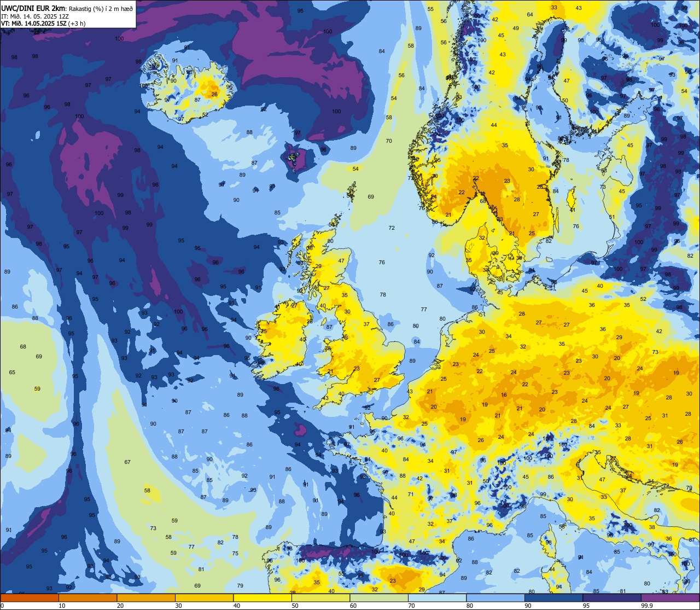Click the 54 value near Shetland Islands
Image resolution: width=700 pixels, height=610 pixels.
[355, 169]
